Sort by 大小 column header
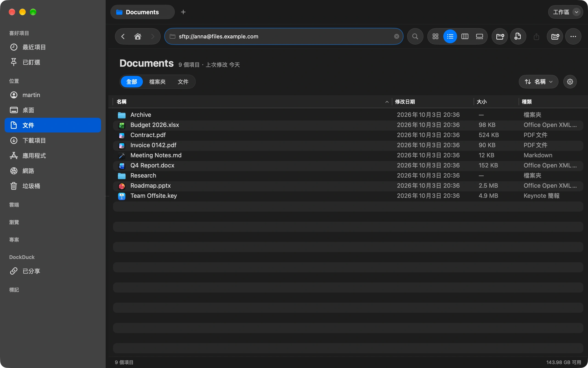 click(x=496, y=102)
